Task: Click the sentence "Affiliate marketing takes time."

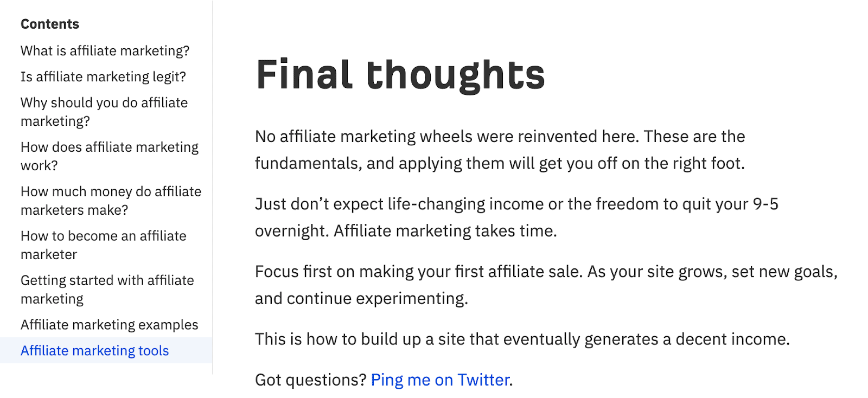Action: click(445, 232)
